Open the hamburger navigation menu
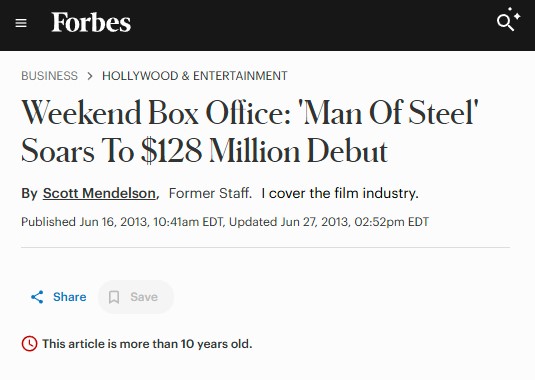Viewport: 535px width, 380px height. click(21, 23)
